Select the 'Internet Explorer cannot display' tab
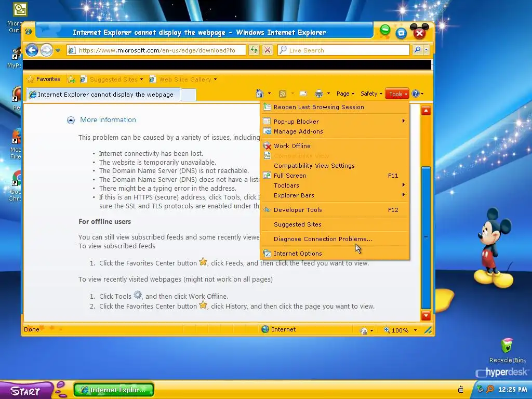The height and width of the screenshot is (399, 532). click(103, 95)
